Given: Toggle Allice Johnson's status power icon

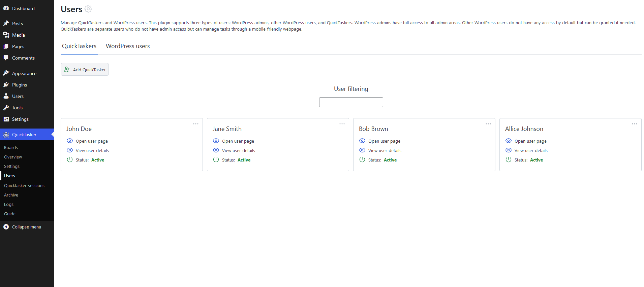Looking at the screenshot, I should pyautogui.click(x=509, y=159).
